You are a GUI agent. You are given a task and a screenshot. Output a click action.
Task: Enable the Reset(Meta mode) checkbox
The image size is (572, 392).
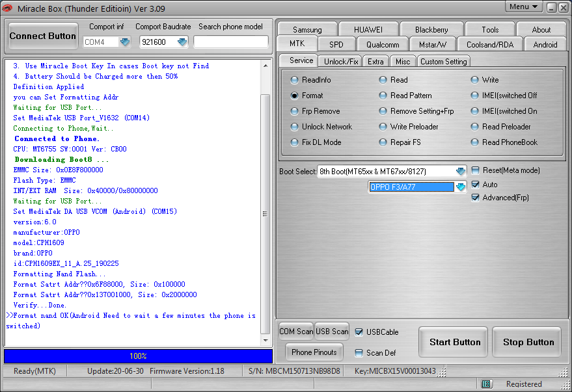click(475, 170)
